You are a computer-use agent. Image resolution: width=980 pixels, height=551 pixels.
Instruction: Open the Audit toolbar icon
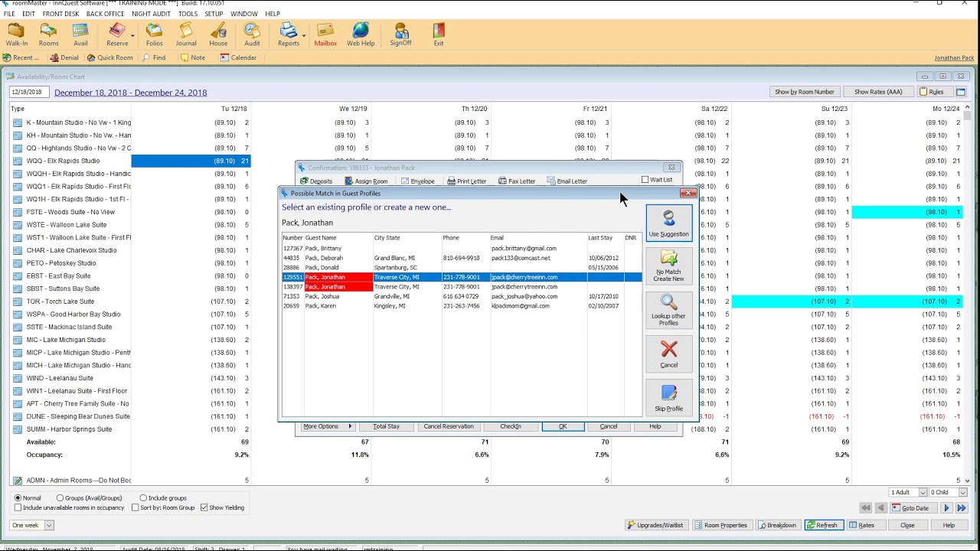tap(252, 34)
